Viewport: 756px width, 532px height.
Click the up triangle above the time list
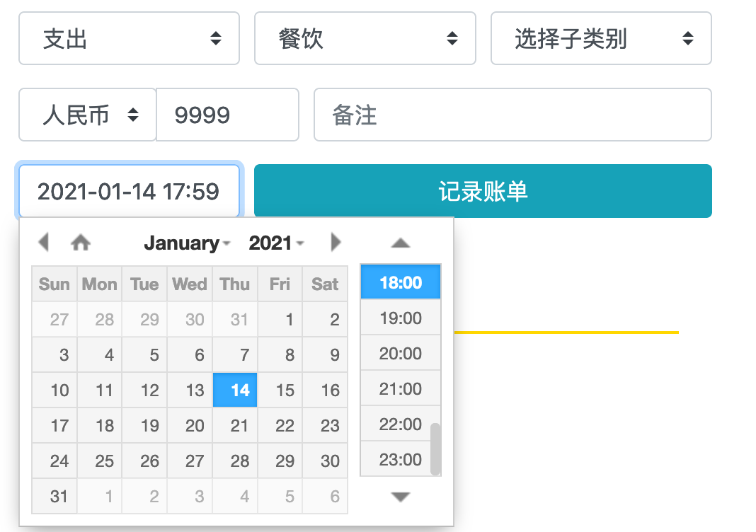400,243
